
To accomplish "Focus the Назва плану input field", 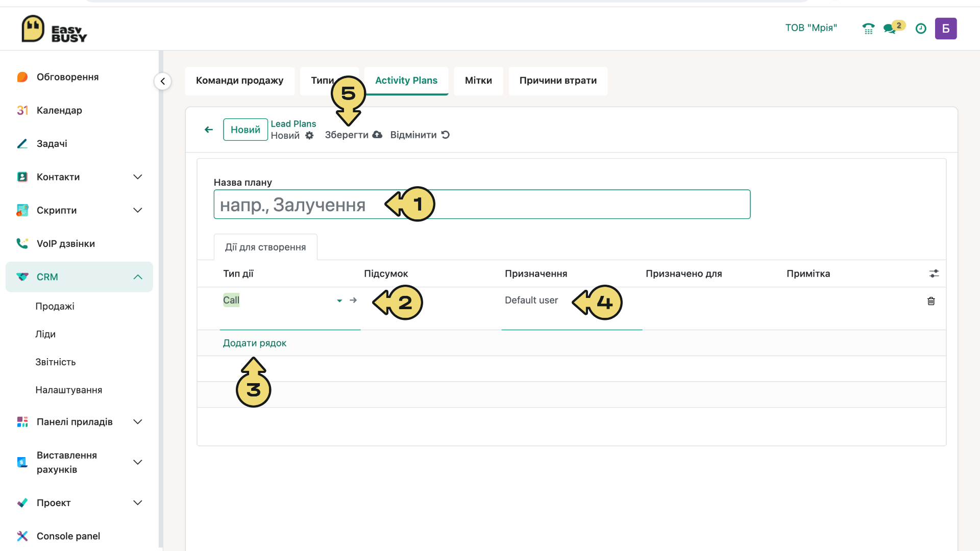I will [482, 205].
